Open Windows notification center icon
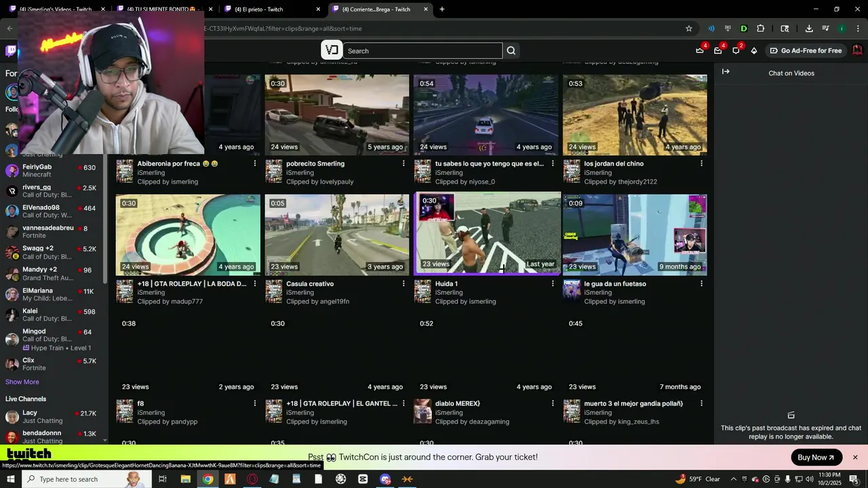The height and width of the screenshot is (488, 868). (x=854, y=479)
